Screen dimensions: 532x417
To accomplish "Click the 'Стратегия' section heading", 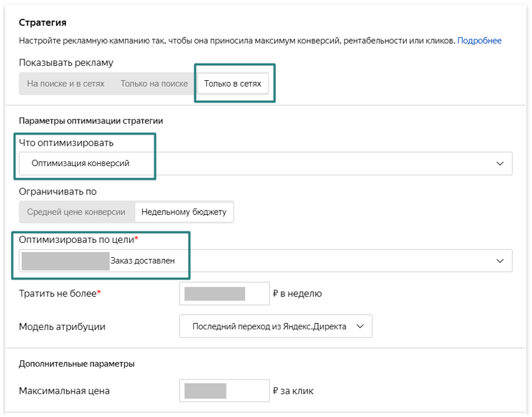I will pos(43,22).
